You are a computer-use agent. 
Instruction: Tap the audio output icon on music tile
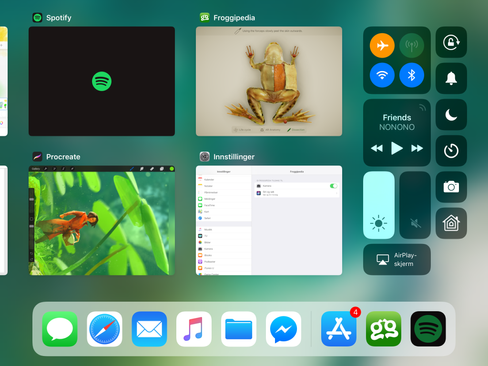pyautogui.click(x=422, y=107)
